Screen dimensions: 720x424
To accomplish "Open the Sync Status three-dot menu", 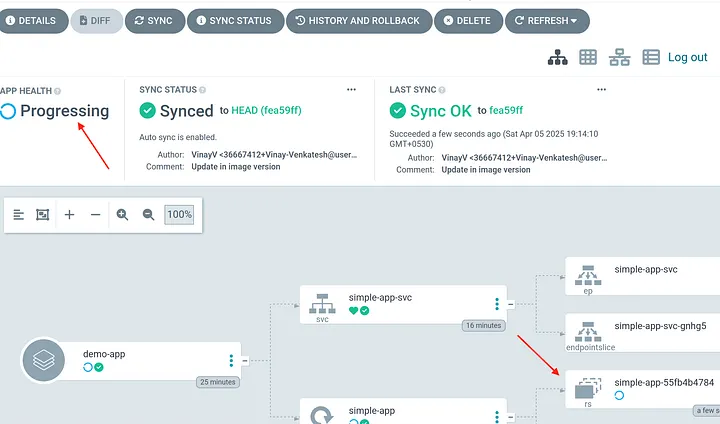I will point(351,90).
